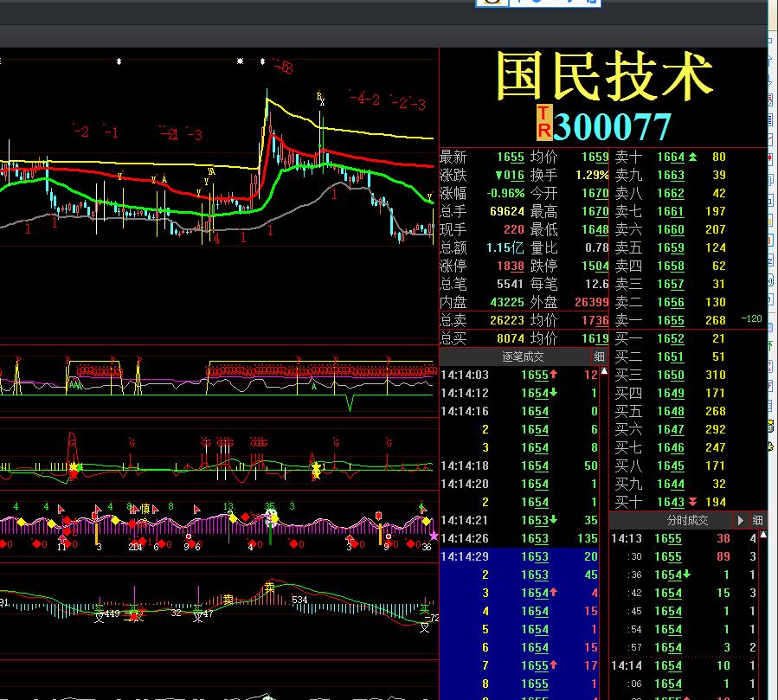Click the 总手 value 69624
The image size is (778, 700).
[507, 211]
